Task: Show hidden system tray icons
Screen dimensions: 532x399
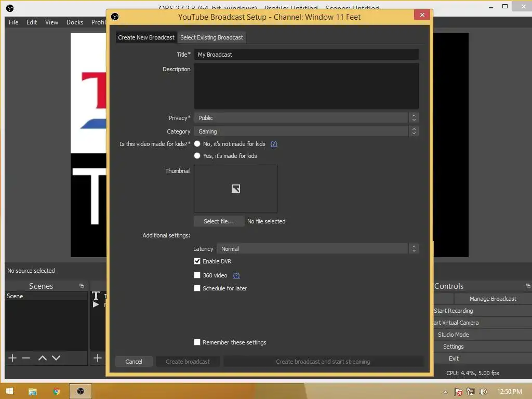Action: pyautogui.click(x=445, y=392)
